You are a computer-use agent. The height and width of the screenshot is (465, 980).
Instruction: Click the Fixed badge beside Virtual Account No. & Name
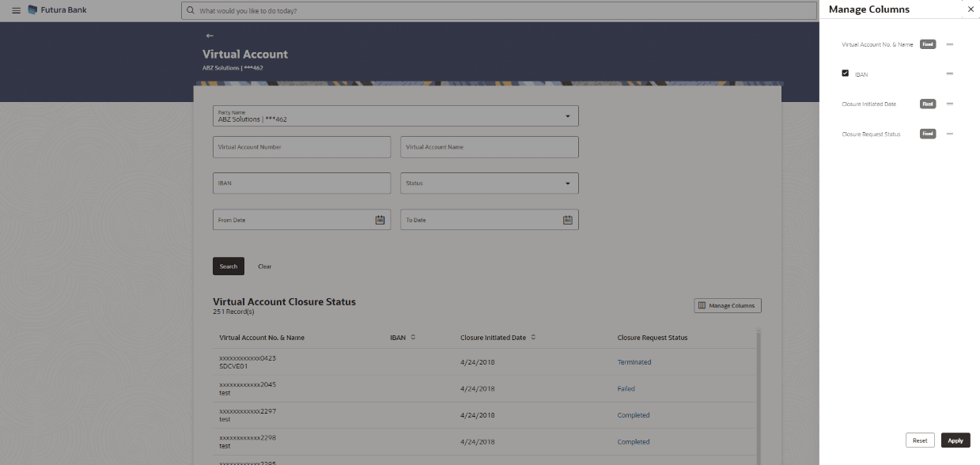tap(927, 44)
